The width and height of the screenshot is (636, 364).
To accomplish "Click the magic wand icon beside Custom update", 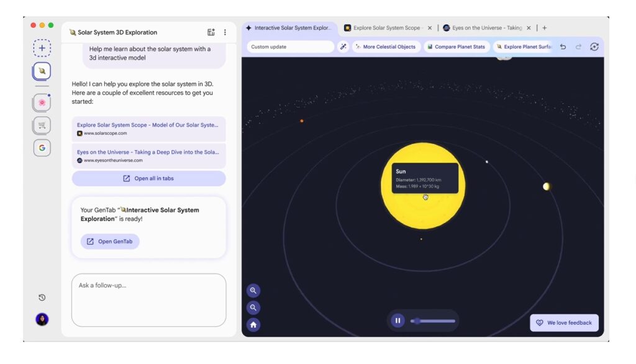I will point(343,47).
